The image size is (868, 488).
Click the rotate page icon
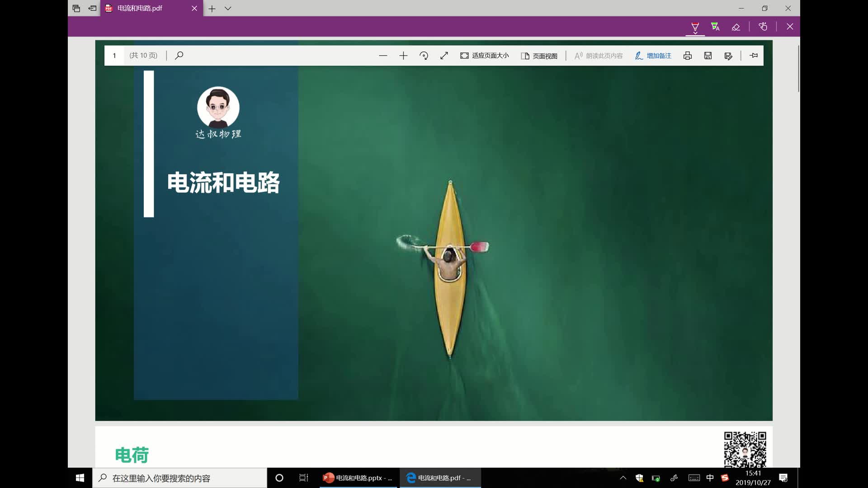tap(424, 55)
